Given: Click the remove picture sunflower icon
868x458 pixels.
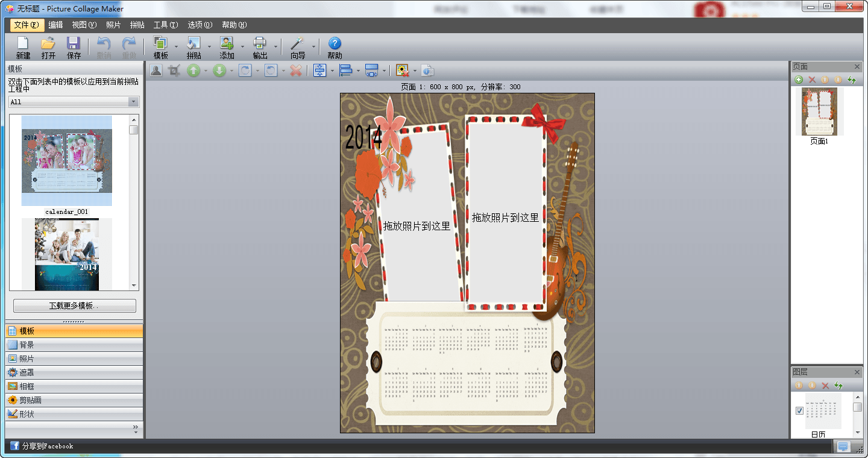Looking at the screenshot, I should pos(402,71).
